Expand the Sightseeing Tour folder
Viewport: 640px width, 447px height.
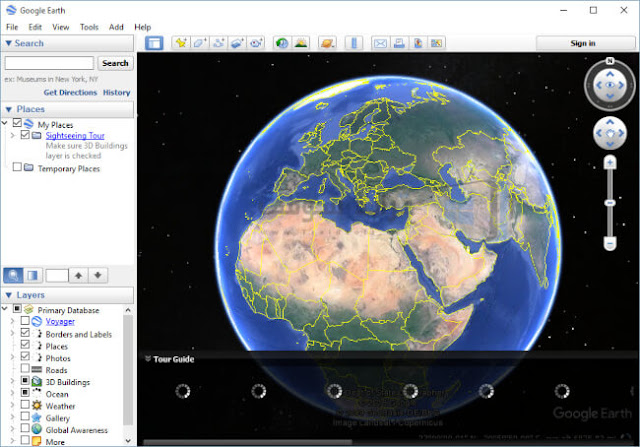13,135
